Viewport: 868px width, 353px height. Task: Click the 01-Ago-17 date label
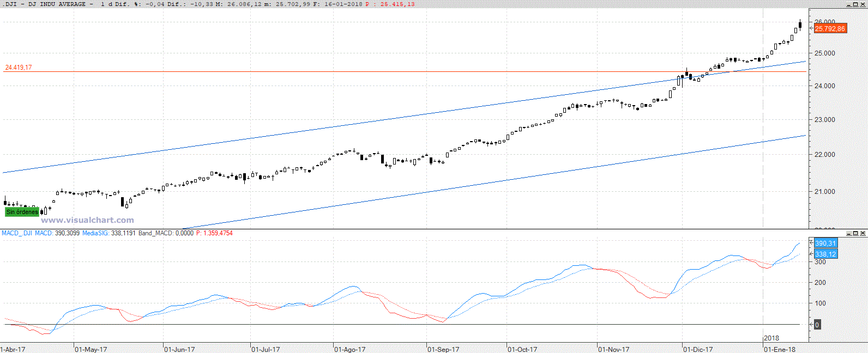tap(350, 349)
